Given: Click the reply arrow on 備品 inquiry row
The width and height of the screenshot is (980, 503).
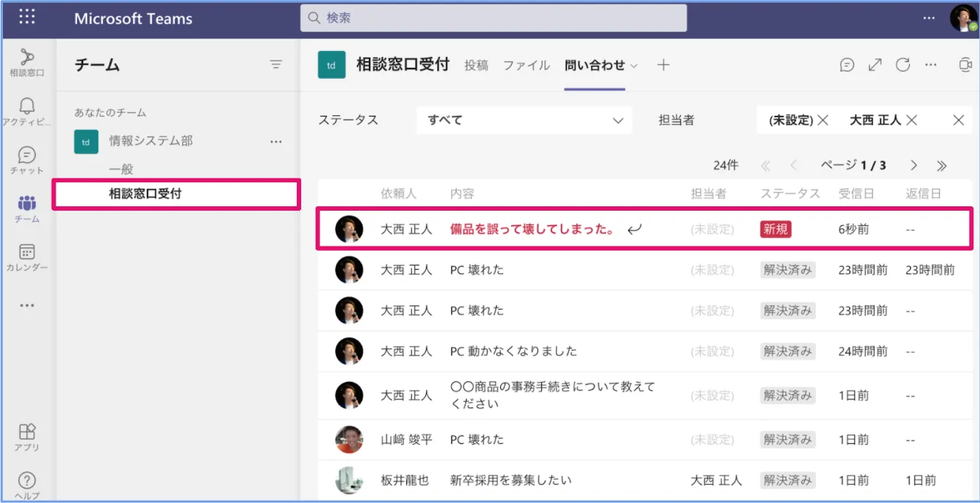Looking at the screenshot, I should click(634, 230).
